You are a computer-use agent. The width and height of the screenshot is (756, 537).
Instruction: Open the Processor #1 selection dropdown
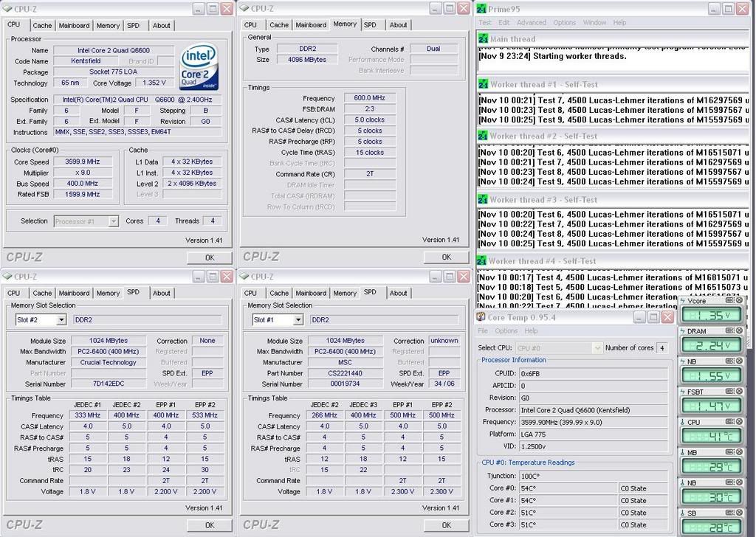tap(113, 221)
